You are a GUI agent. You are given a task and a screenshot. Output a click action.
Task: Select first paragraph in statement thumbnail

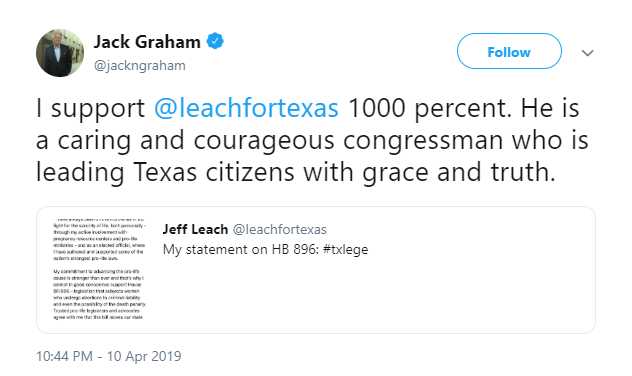tap(99, 239)
